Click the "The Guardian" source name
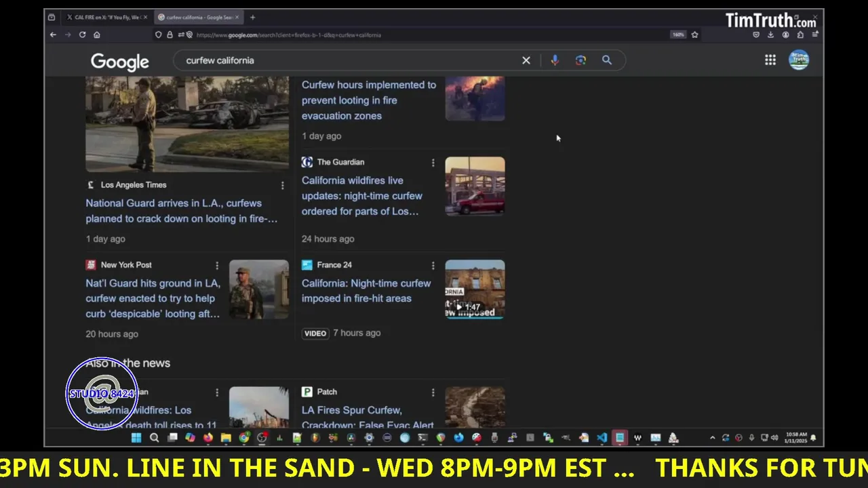This screenshot has width=868, height=488. pyautogui.click(x=340, y=162)
